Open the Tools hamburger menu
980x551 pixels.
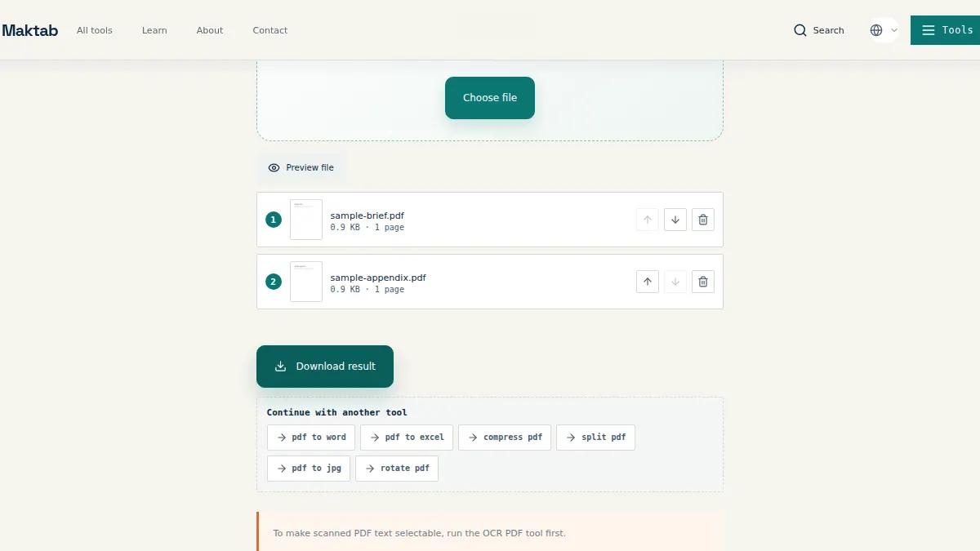click(x=946, y=30)
